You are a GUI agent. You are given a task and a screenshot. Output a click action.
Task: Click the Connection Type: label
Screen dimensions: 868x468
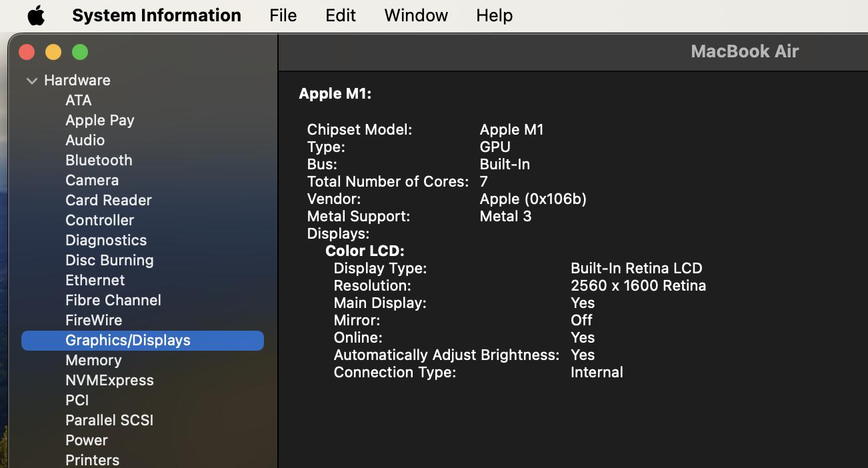(x=395, y=372)
